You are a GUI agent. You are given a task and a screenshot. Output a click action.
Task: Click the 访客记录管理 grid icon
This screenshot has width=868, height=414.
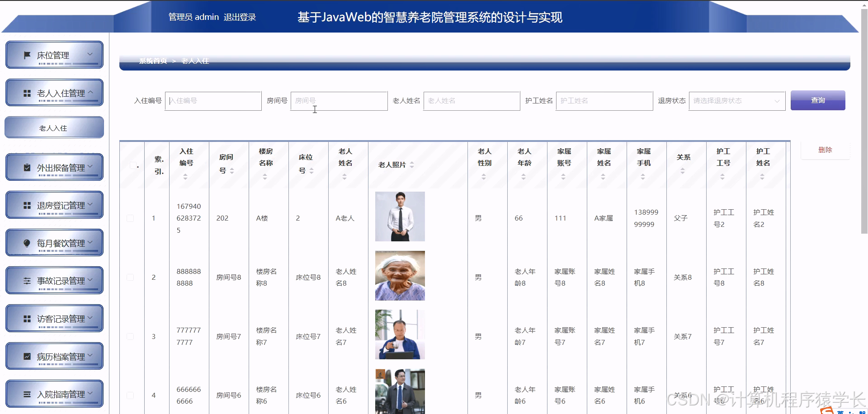[26, 318]
